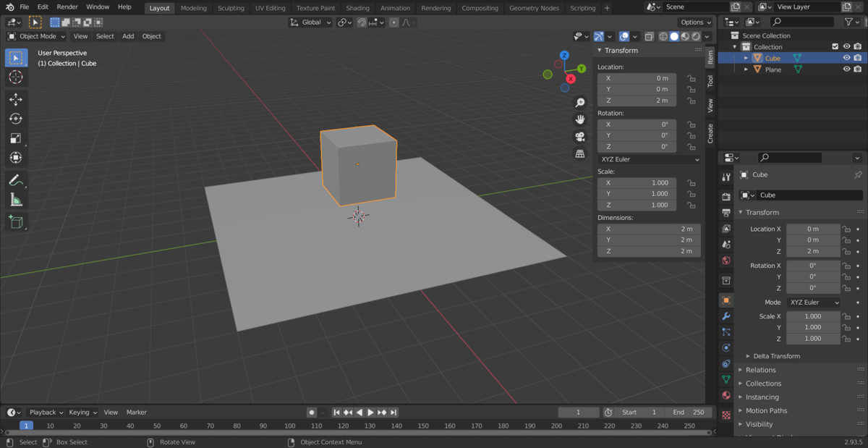
Task: Select the Measure tool
Action: [x=16, y=200]
